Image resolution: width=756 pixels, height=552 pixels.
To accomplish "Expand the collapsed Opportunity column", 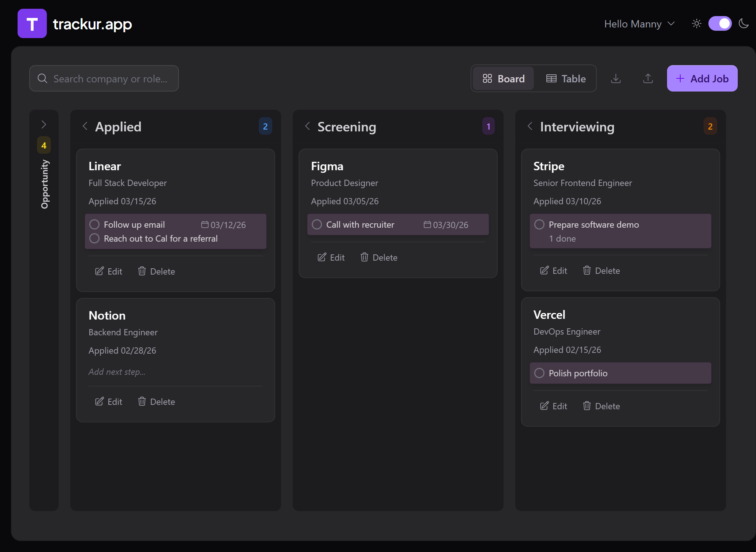I will [44, 124].
